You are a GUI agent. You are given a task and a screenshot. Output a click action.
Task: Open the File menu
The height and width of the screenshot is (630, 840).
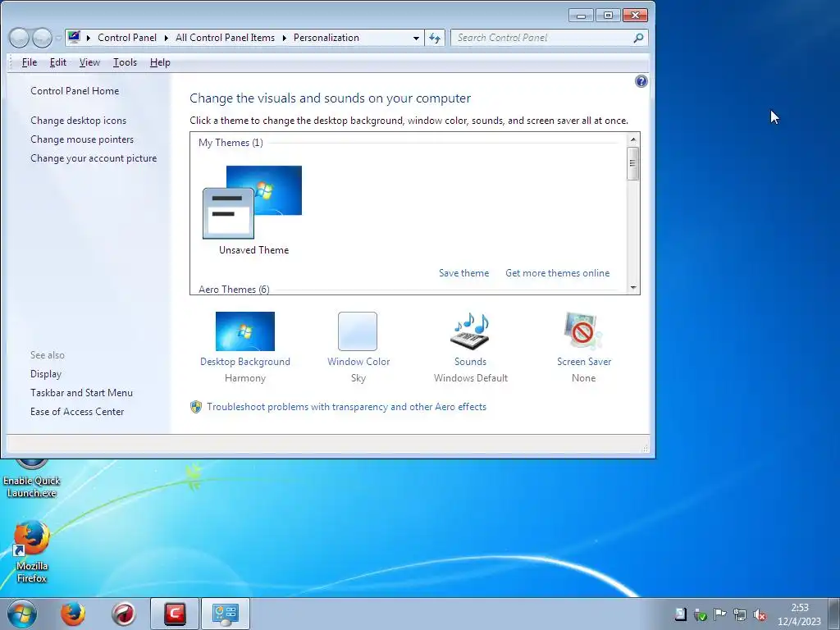30,62
